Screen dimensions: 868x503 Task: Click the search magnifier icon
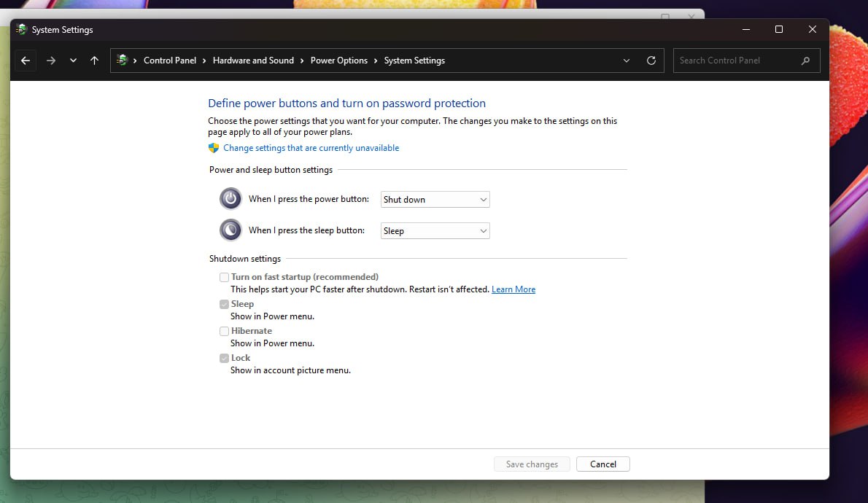click(805, 61)
